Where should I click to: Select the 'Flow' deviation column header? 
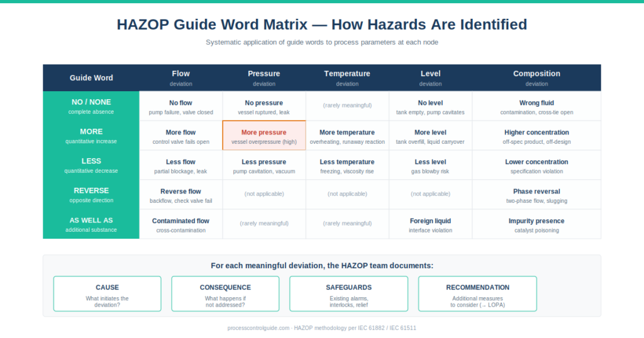click(x=180, y=77)
